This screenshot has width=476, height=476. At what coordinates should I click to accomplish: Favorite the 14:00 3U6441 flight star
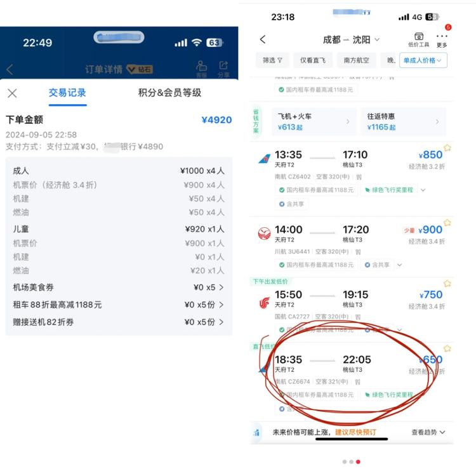click(x=447, y=223)
